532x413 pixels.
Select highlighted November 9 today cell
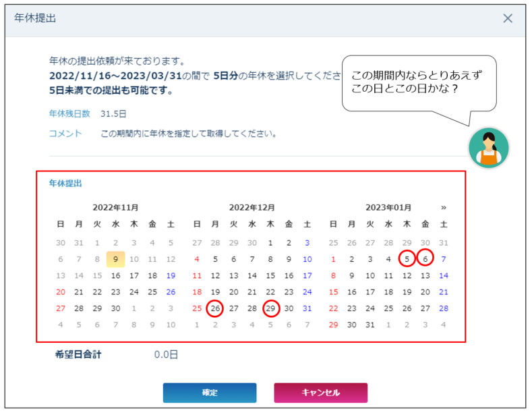[x=116, y=260]
